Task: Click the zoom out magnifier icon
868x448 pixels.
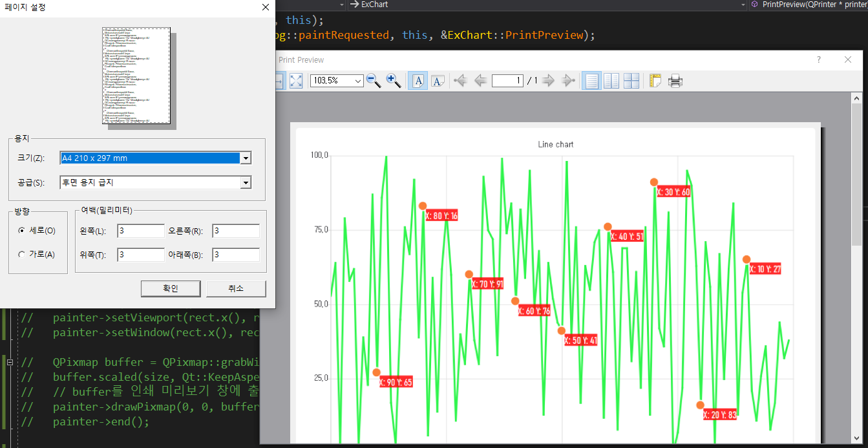Action: pyautogui.click(x=374, y=81)
